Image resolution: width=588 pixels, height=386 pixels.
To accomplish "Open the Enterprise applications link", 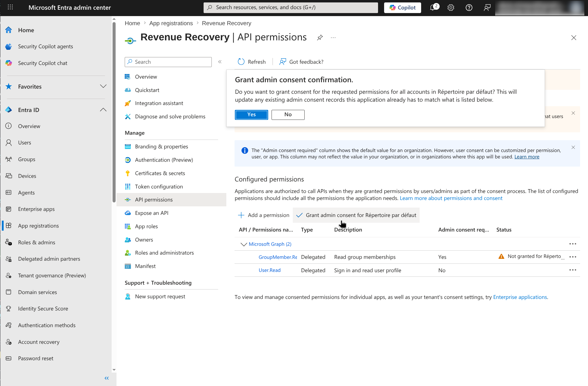I will click(x=520, y=297).
